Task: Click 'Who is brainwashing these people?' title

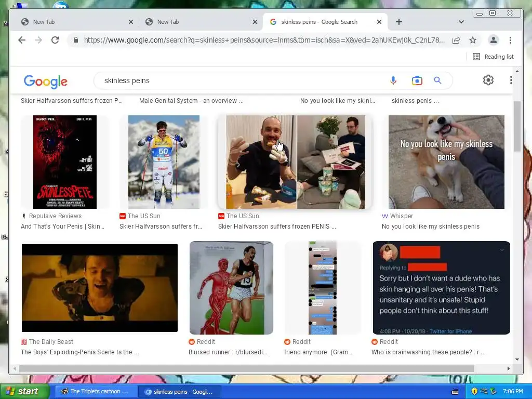Action: click(x=429, y=352)
